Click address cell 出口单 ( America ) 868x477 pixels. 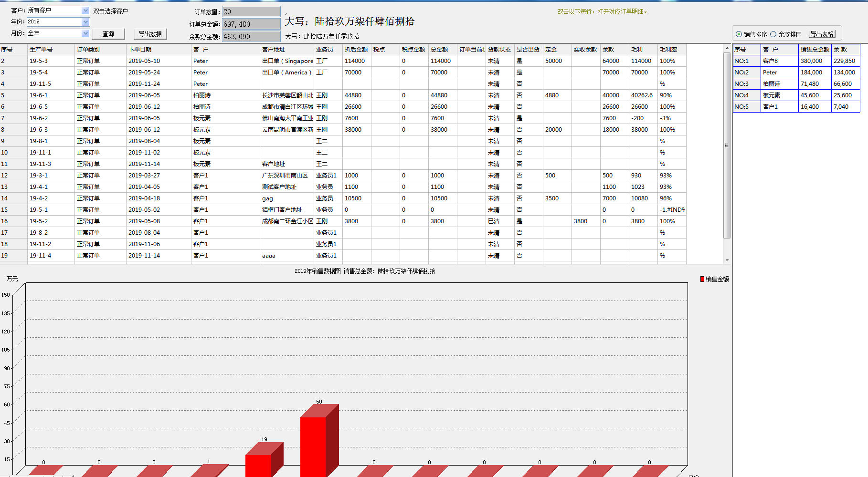coord(286,72)
